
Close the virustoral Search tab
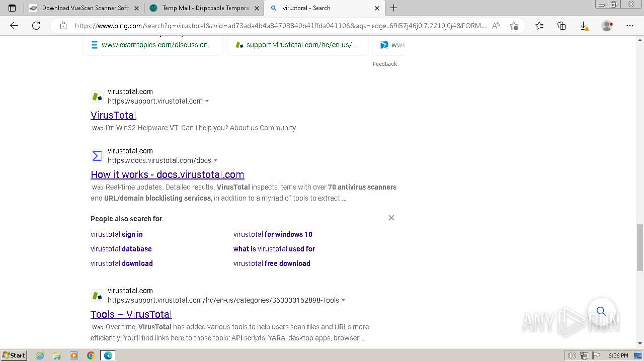(377, 8)
